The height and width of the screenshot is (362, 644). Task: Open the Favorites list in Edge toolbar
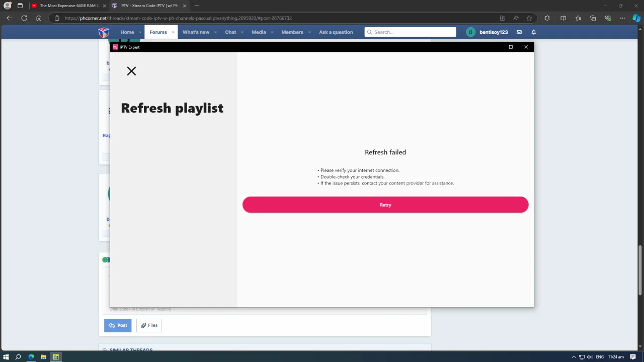pos(578,18)
